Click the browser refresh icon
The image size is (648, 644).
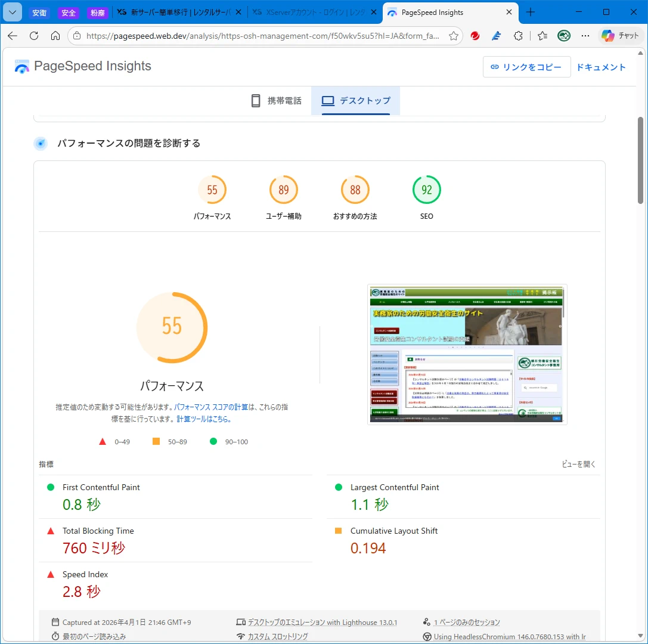[x=34, y=36]
